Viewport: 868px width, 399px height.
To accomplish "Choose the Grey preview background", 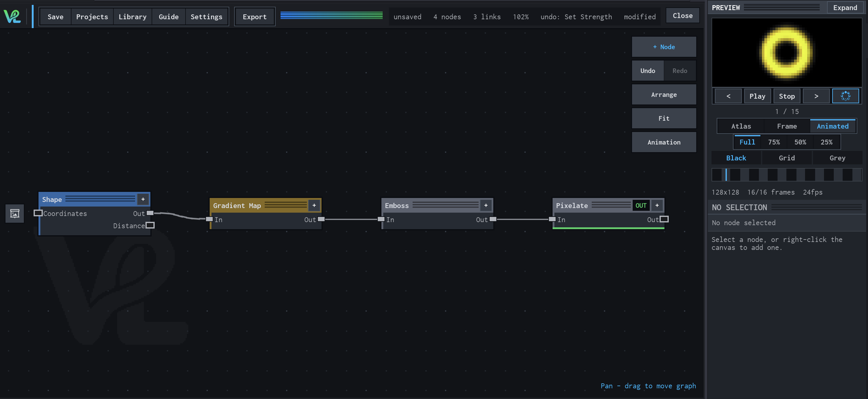I will (837, 158).
